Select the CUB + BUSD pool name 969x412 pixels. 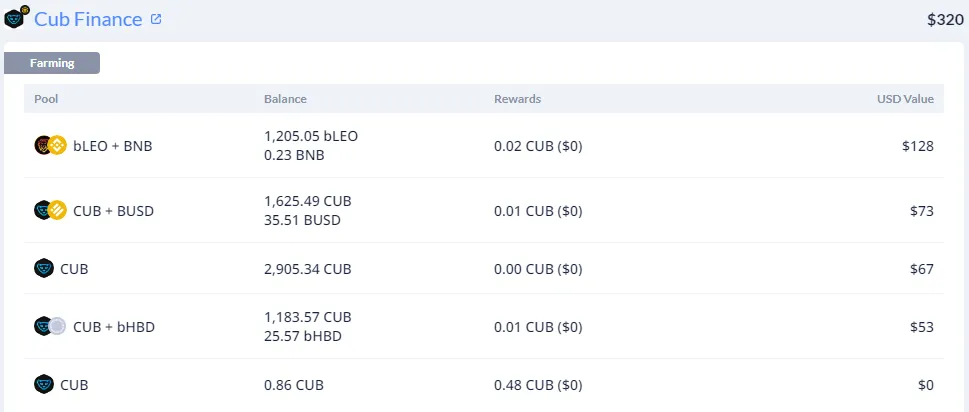(113, 211)
